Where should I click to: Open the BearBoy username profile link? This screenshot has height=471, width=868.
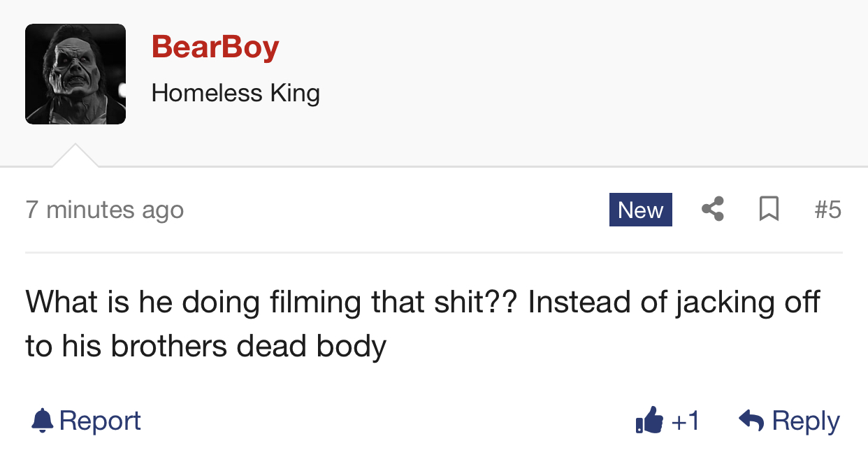pos(215,48)
